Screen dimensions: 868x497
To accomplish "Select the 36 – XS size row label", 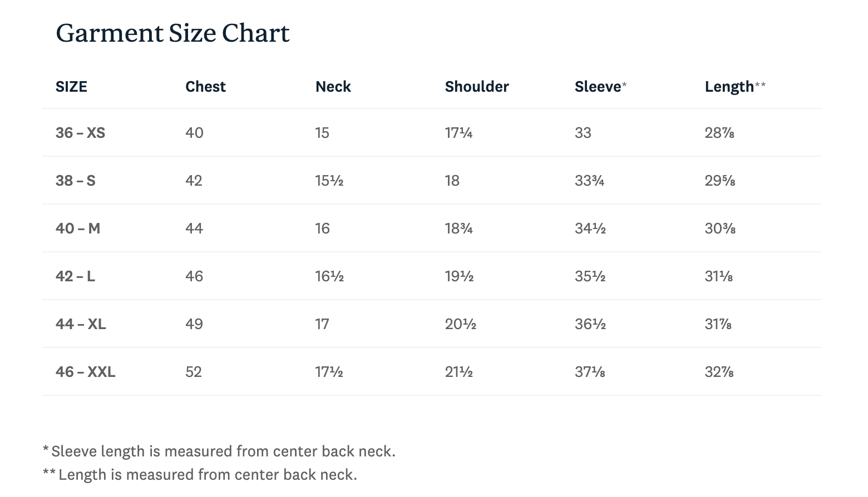I will pyautogui.click(x=80, y=133).
